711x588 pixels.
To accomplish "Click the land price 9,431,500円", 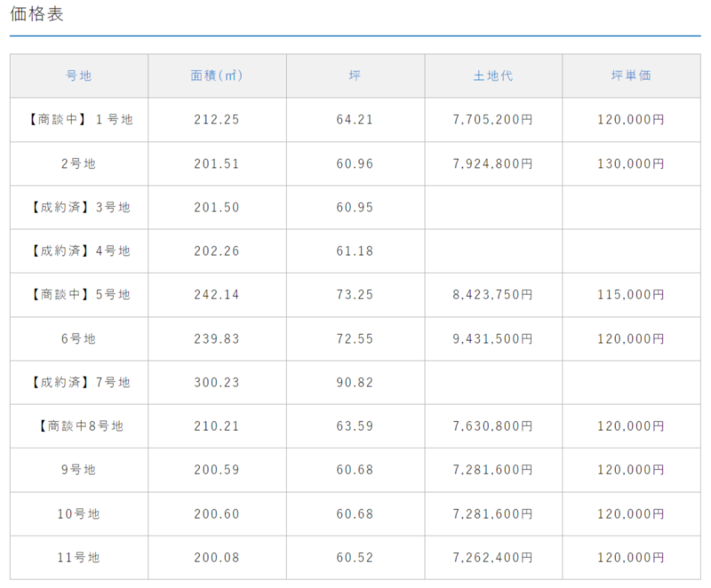I will (x=493, y=338).
